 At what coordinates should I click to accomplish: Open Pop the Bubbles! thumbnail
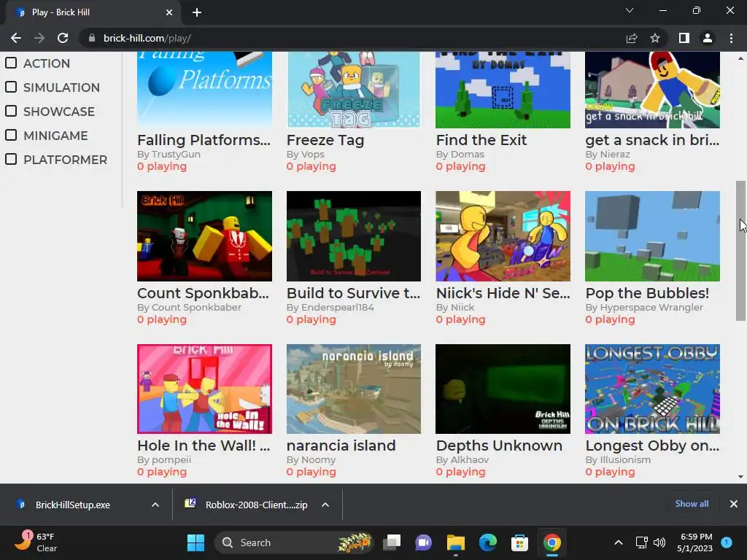pyautogui.click(x=652, y=236)
